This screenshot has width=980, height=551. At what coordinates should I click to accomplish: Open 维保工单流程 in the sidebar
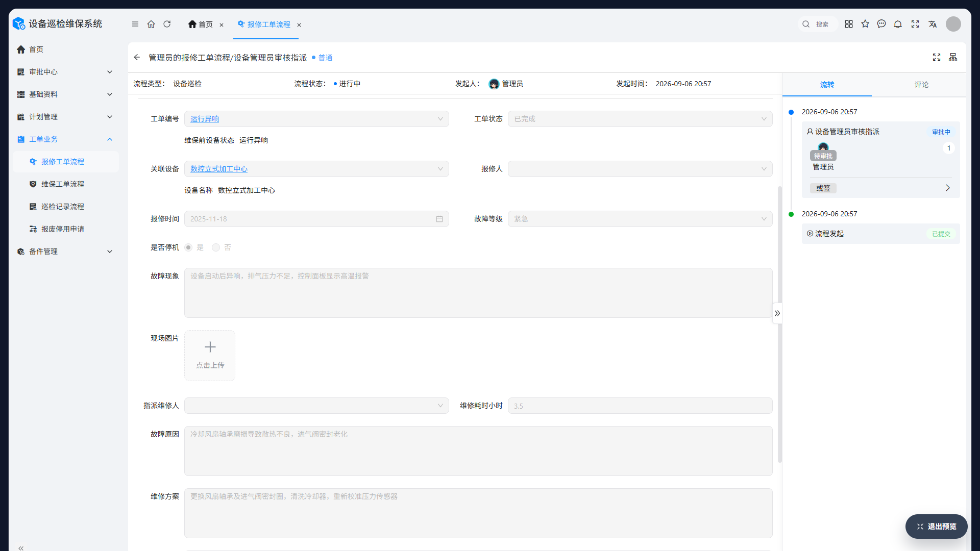click(65, 184)
